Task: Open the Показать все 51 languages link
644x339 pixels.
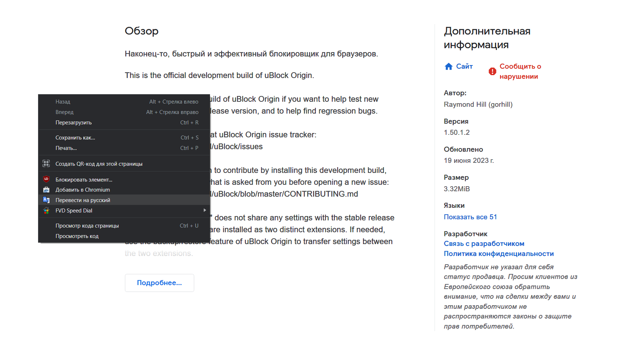Action: 470,217
